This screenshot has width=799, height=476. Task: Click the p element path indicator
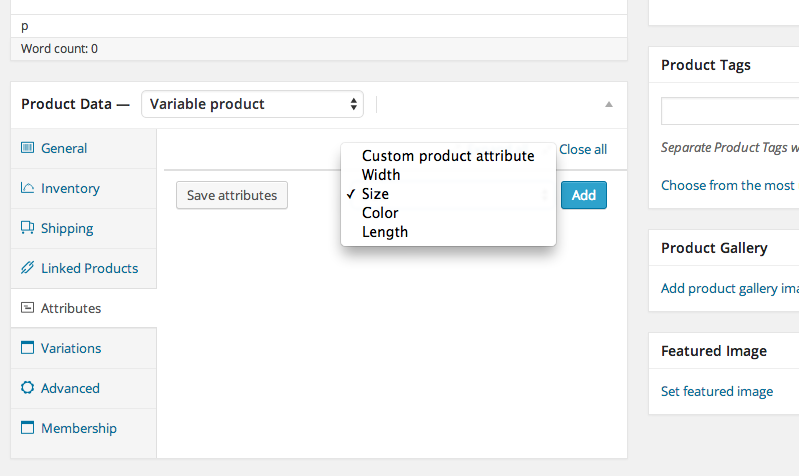pos(24,26)
